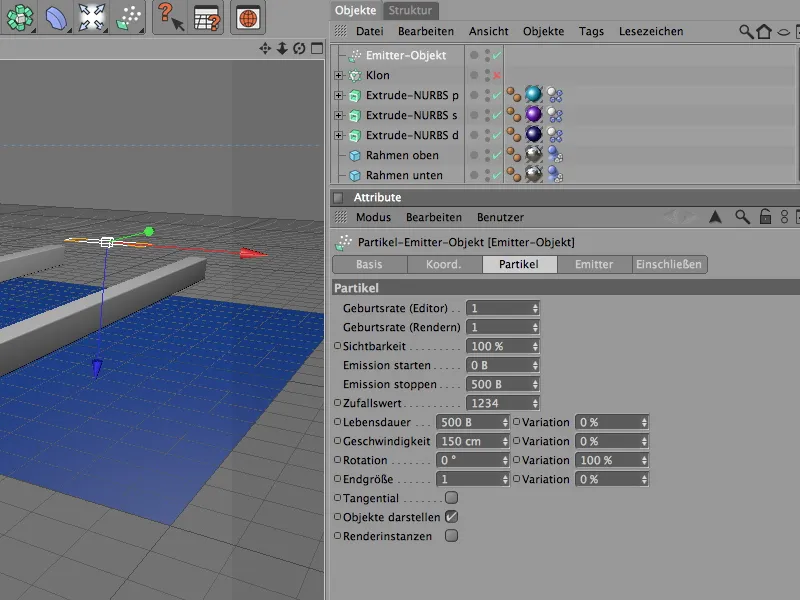Open the Koord. attribute tab

[x=445, y=265]
